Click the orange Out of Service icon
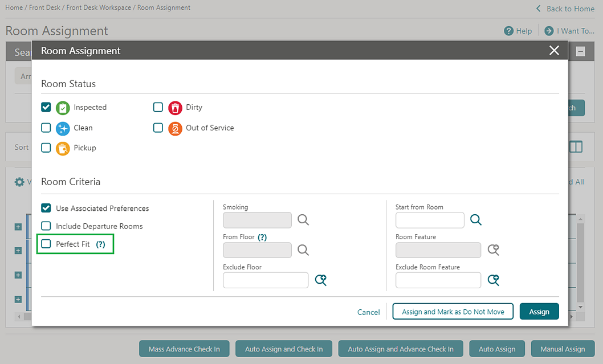Image resolution: width=603 pixels, height=364 pixels. pos(175,128)
